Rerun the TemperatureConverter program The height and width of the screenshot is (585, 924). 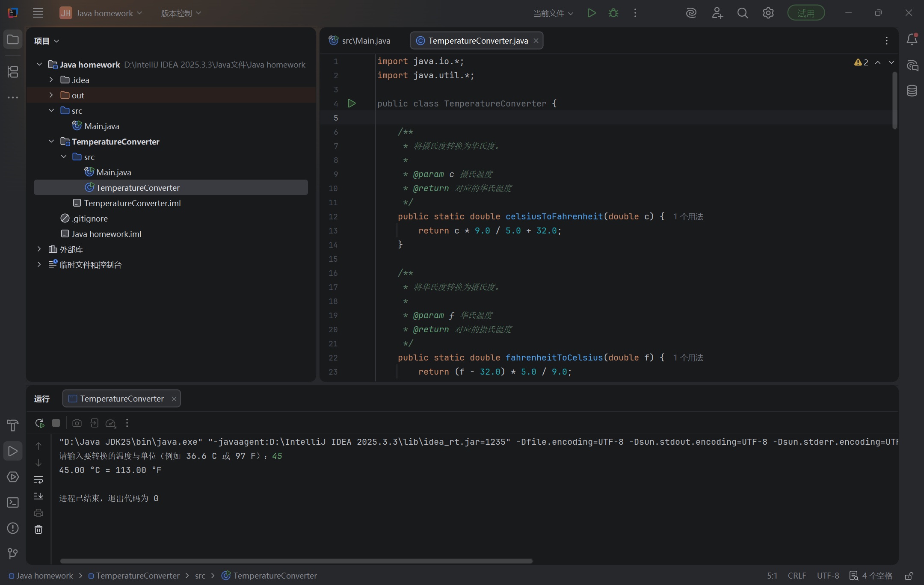click(39, 423)
